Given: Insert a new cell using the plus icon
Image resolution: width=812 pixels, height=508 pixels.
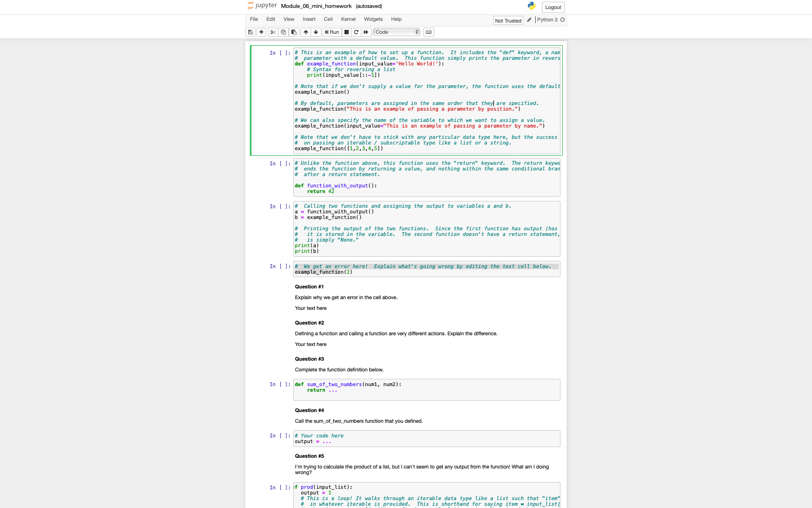Looking at the screenshot, I should click(261, 32).
